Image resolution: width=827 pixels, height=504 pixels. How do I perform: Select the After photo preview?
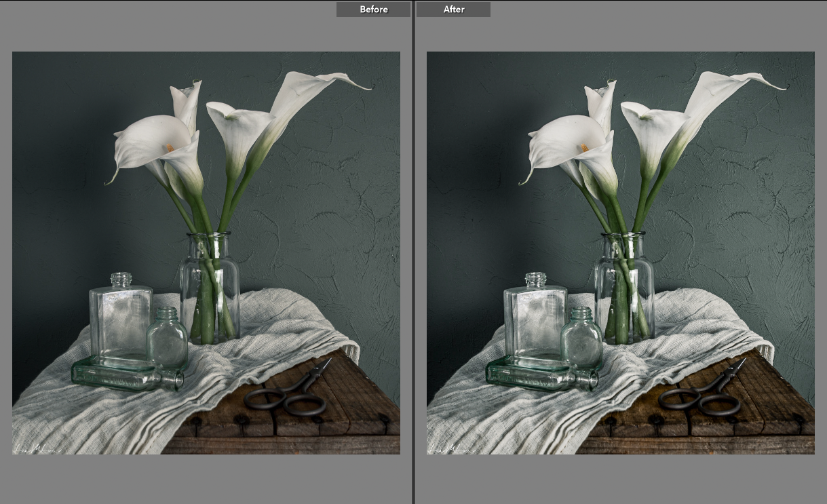621,253
